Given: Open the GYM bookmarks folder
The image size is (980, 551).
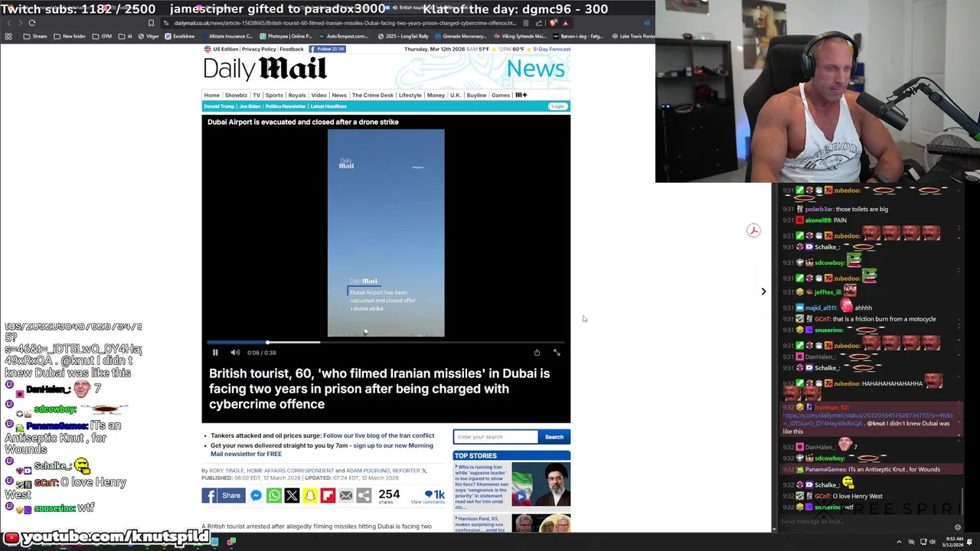Looking at the screenshot, I should tap(102, 36).
